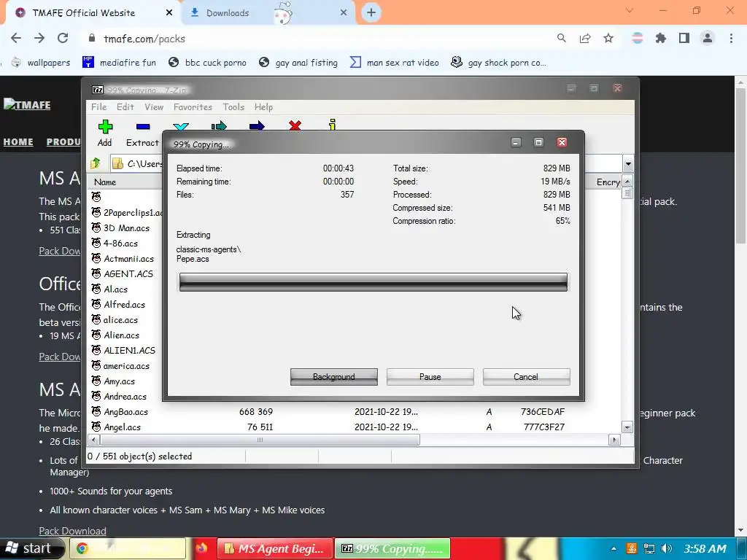Click the Firefox icon on the taskbar
This screenshot has width=747, height=560.
201,548
